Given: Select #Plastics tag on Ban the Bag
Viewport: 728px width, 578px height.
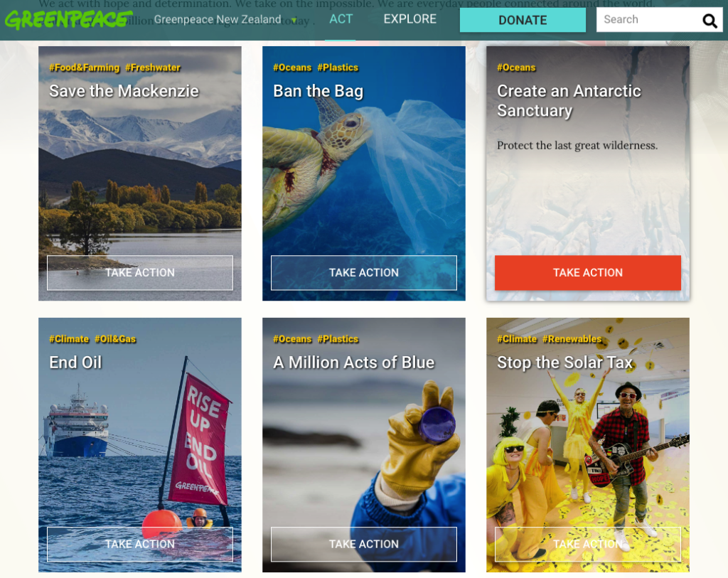Looking at the screenshot, I should click(x=338, y=68).
